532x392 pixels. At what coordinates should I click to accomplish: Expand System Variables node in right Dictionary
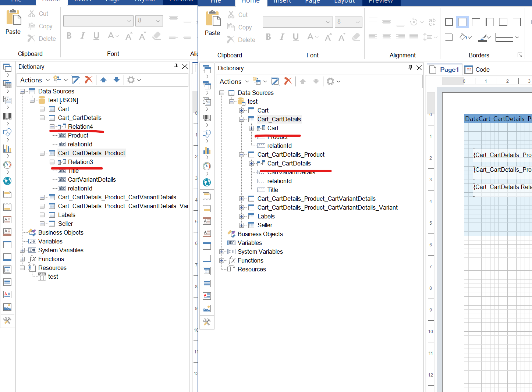[221, 252]
